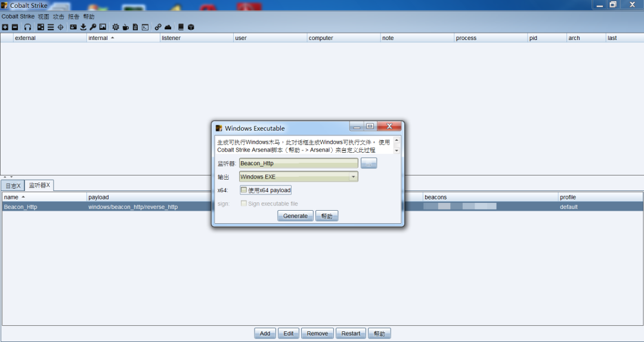
Task: Open the 视图 menu
Action: [x=44, y=17]
